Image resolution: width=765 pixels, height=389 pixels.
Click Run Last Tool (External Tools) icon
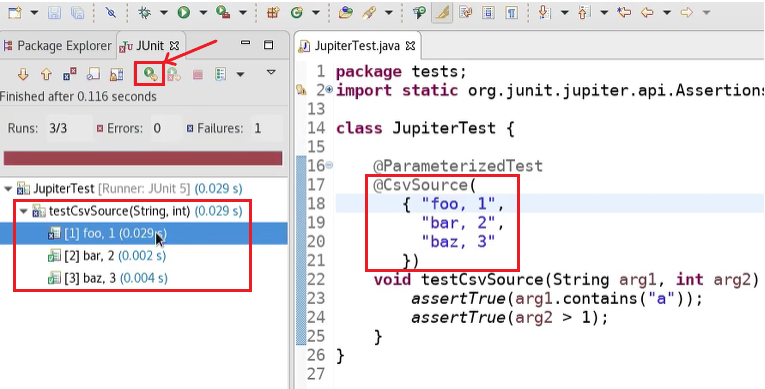pos(223,13)
